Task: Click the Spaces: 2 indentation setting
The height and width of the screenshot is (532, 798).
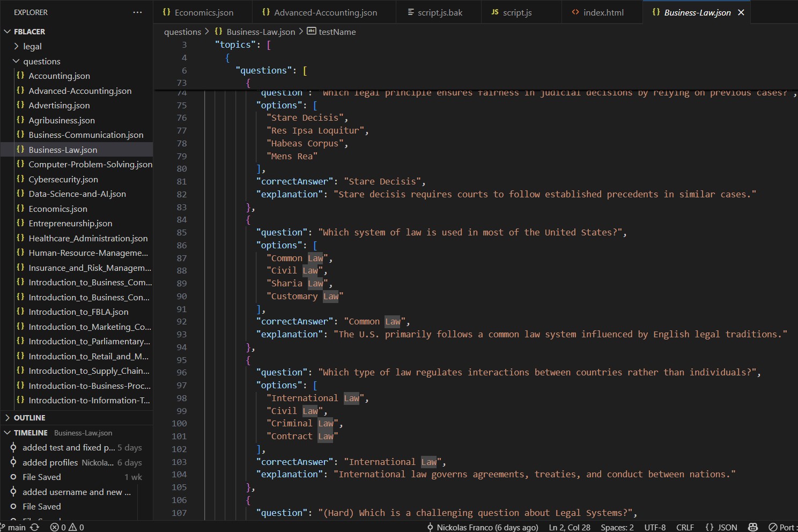Action: (617, 527)
